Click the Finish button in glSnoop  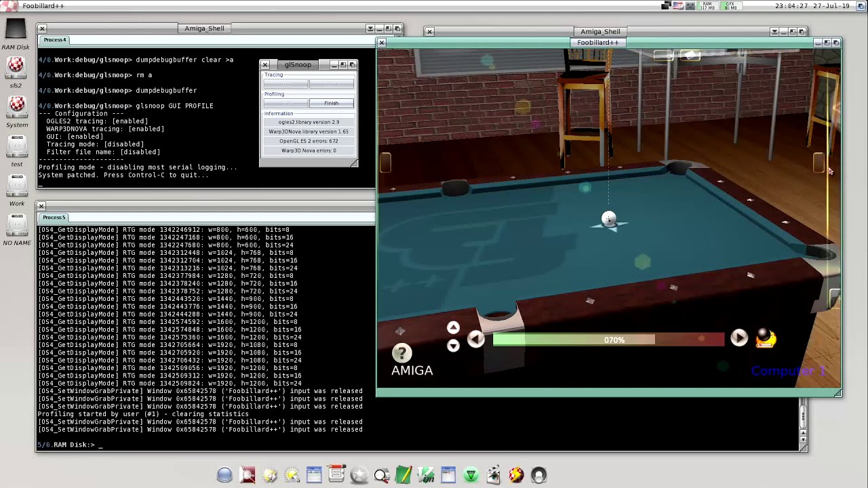pyautogui.click(x=331, y=103)
